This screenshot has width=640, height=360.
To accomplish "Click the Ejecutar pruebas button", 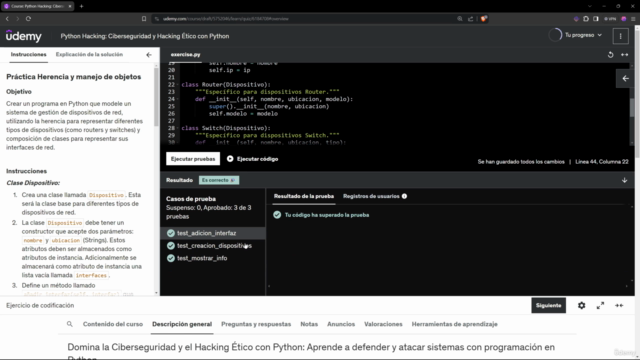I will click(193, 159).
